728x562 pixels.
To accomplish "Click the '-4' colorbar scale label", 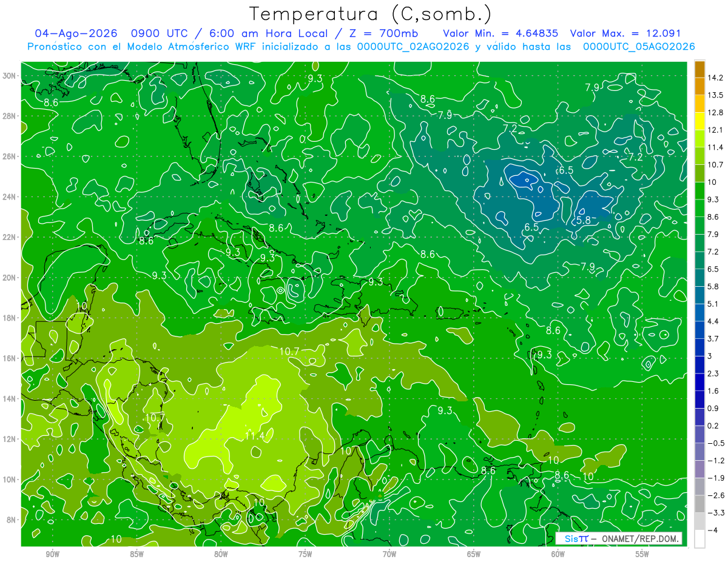I will (712, 530).
